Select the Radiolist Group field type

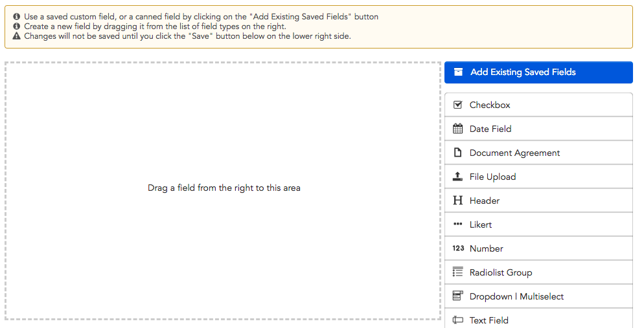(538, 272)
